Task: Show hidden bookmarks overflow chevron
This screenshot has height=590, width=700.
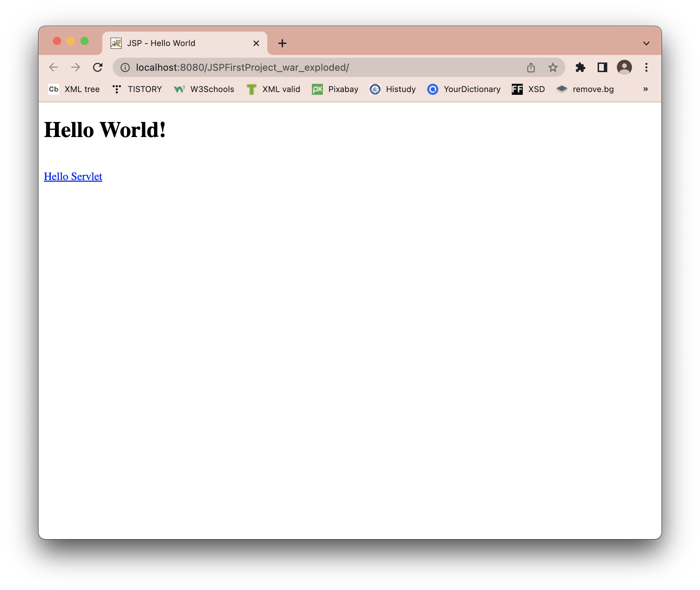Action: 645,89
